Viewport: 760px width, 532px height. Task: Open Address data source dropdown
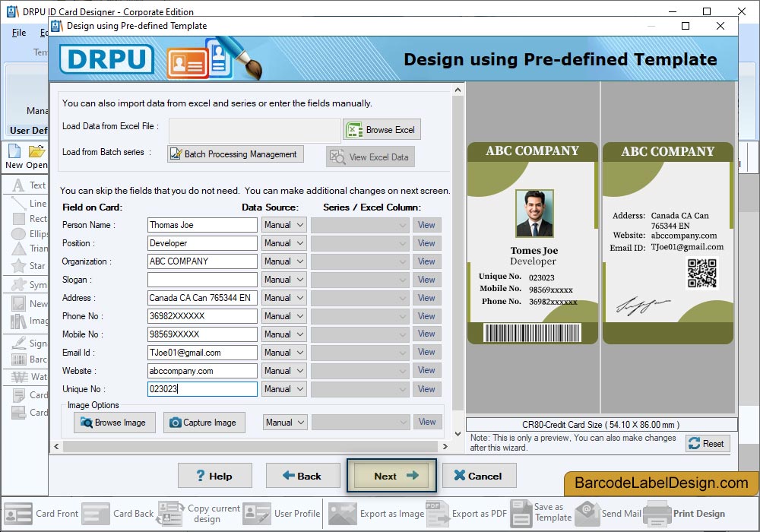pyautogui.click(x=284, y=298)
